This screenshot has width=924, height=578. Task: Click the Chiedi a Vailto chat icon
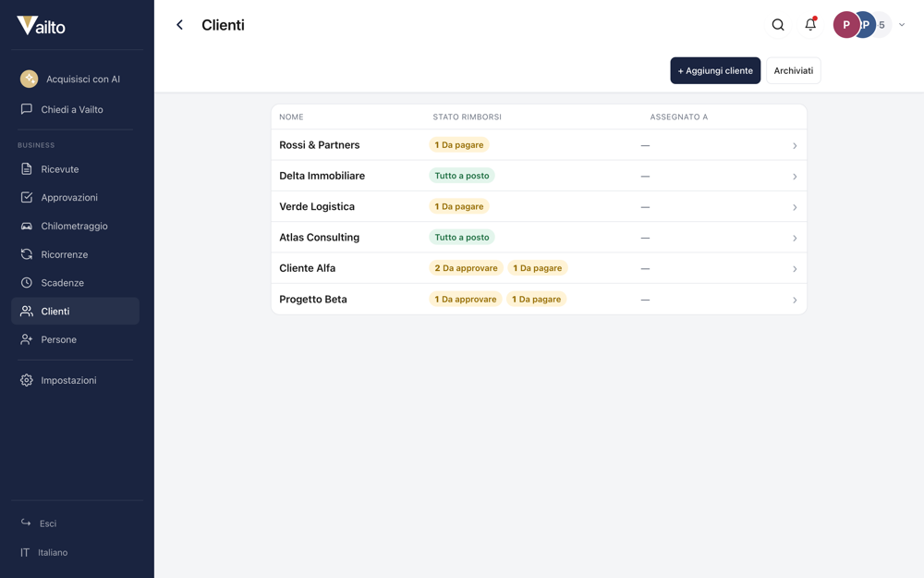pyautogui.click(x=27, y=109)
